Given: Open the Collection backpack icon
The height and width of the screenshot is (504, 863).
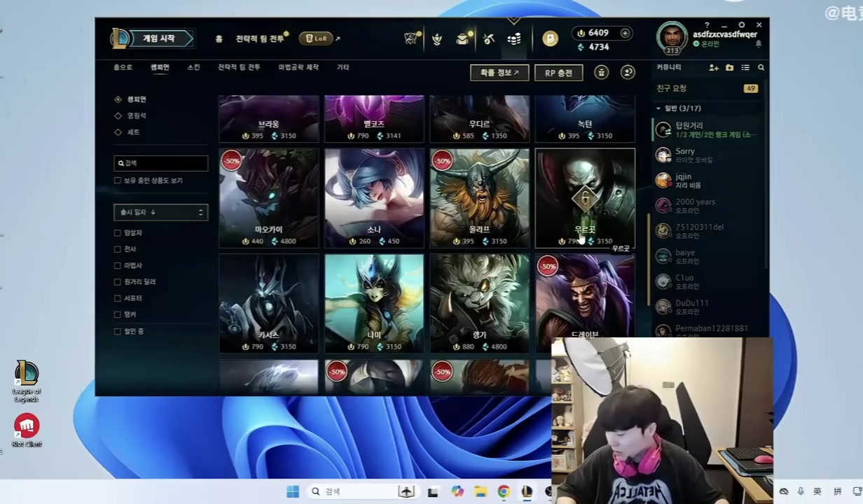Looking at the screenshot, I should tap(462, 39).
